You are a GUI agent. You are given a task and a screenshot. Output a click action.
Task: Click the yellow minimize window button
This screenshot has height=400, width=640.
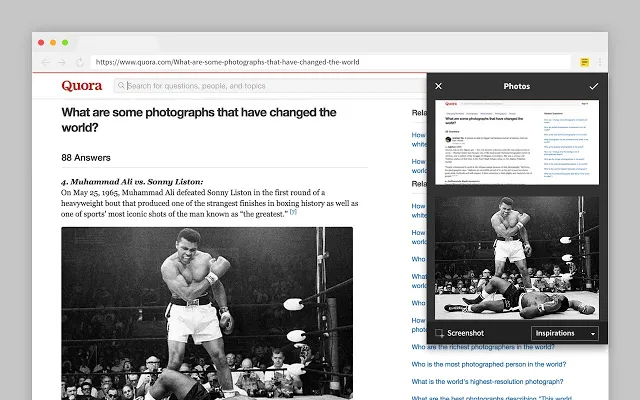53,42
